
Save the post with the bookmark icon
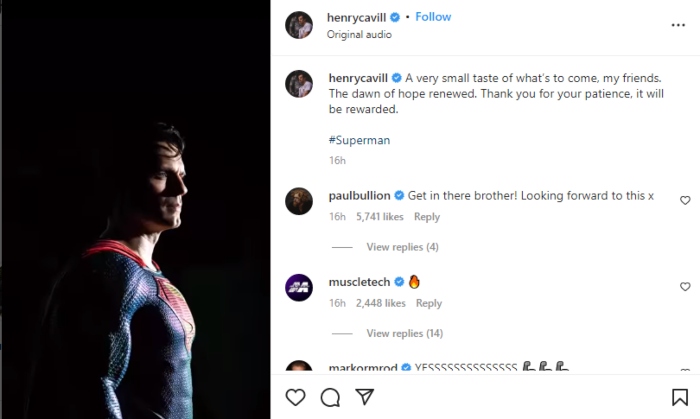point(680,397)
